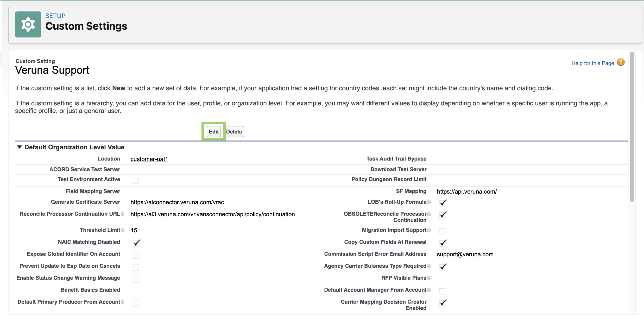
Task: Click the Veruna Support title
Action: point(52,70)
